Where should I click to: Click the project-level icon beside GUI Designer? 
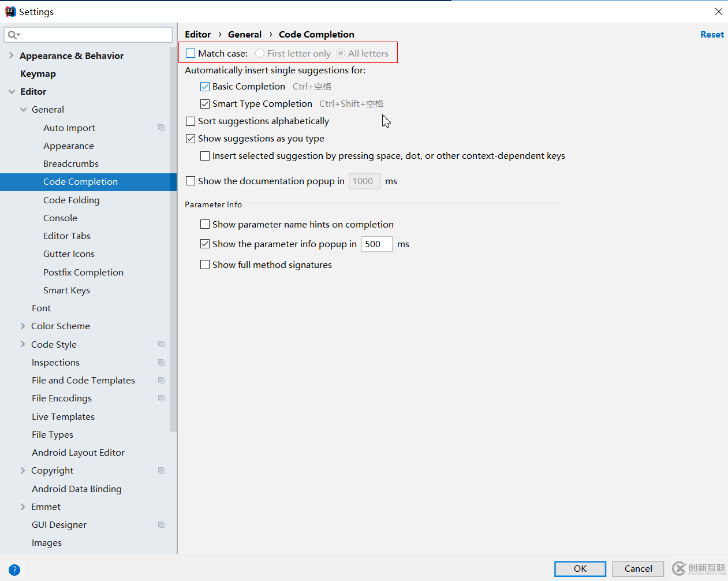click(162, 525)
